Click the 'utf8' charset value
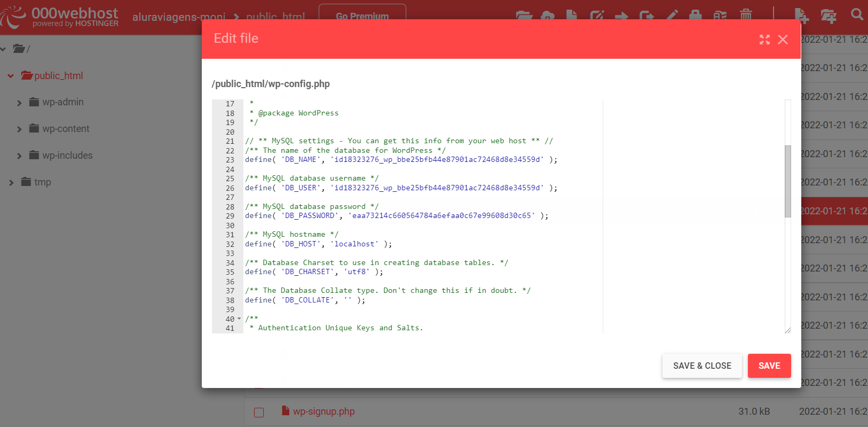This screenshot has width=868, height=427. [x=357, y=272]
